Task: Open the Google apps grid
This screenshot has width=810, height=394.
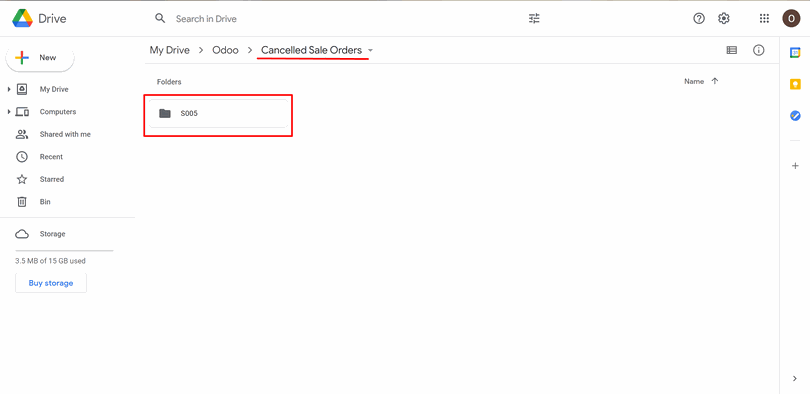Action: (x=765, y=19)
